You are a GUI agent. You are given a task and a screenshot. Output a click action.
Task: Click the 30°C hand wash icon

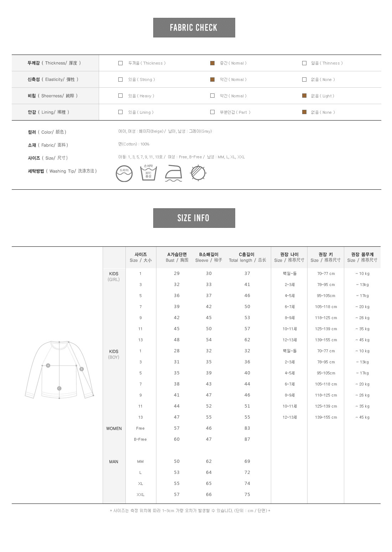coord(148,173)
